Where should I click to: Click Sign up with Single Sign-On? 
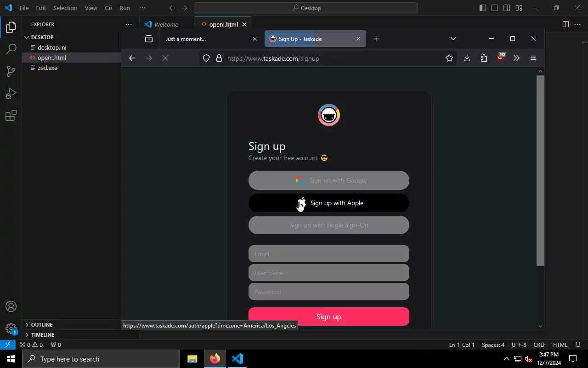(x=329, y=225)
